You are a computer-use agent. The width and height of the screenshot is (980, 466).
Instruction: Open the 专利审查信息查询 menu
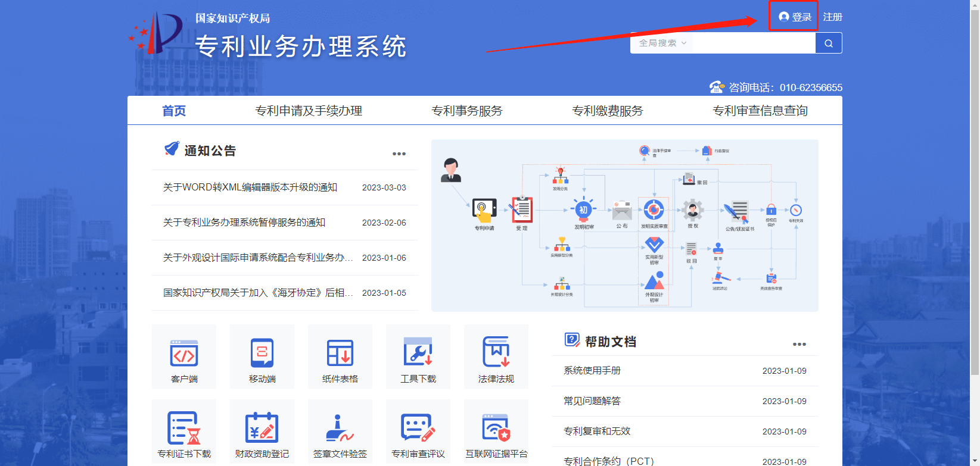click(760, 111)
